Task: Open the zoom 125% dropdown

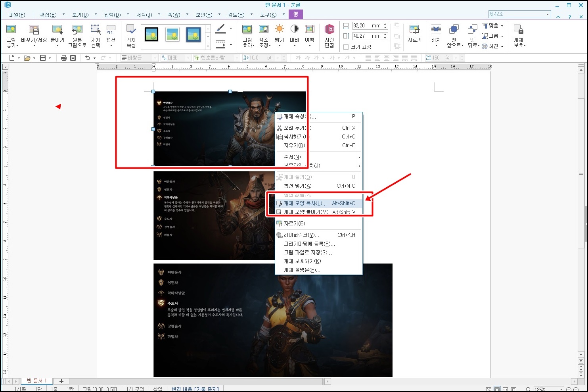Action: [561, 389]
